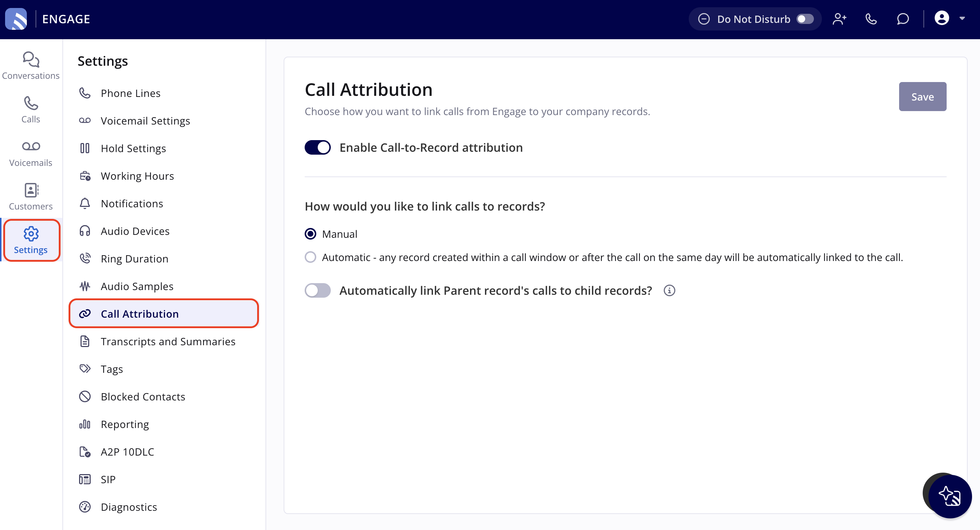Screen dimensions: 980x530
Task: Open the Settings sidebar section
Action: [31, 240]
